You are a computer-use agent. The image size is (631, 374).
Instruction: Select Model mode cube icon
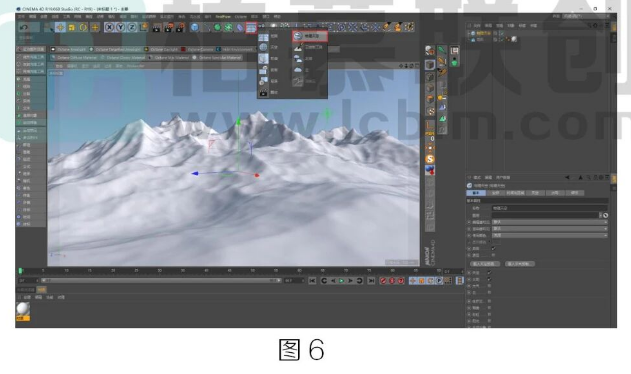430,65
